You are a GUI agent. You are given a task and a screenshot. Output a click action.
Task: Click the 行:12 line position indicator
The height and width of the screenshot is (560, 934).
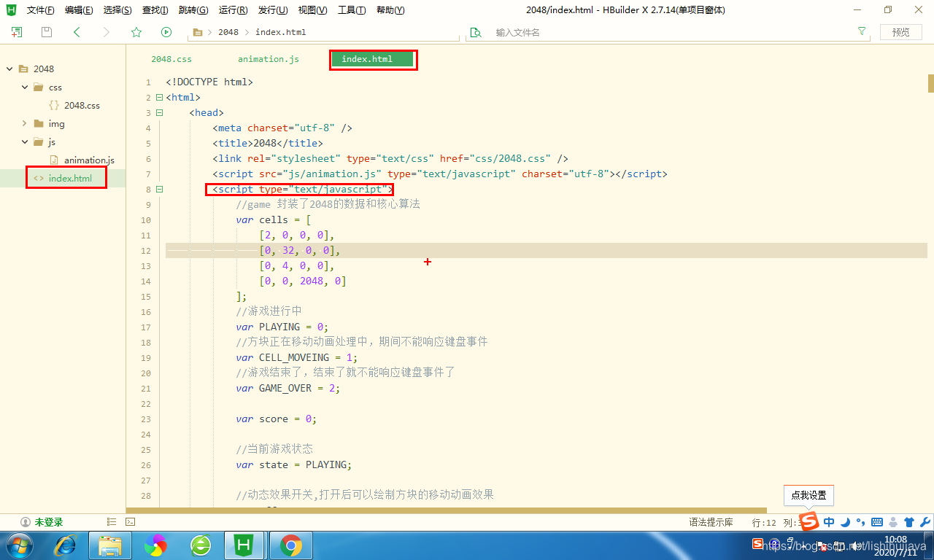pyautogui.click(x=764, y=522)
